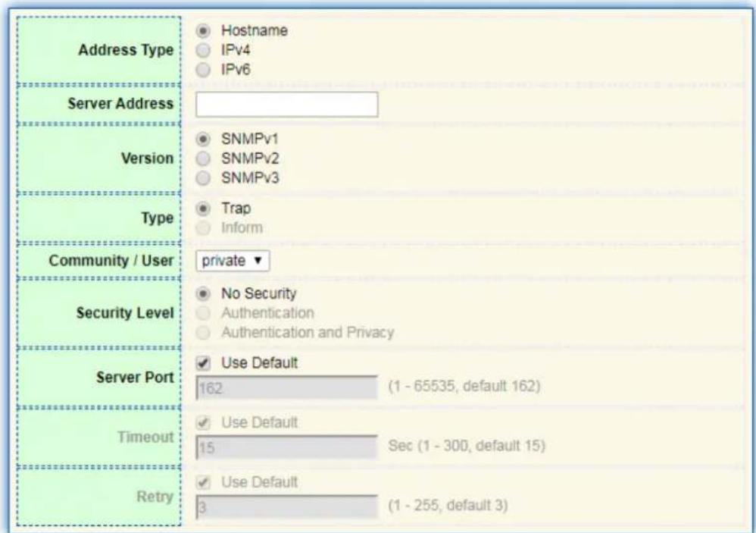Open the Community / User dropdown
The image size is (756, 533).
233,261
